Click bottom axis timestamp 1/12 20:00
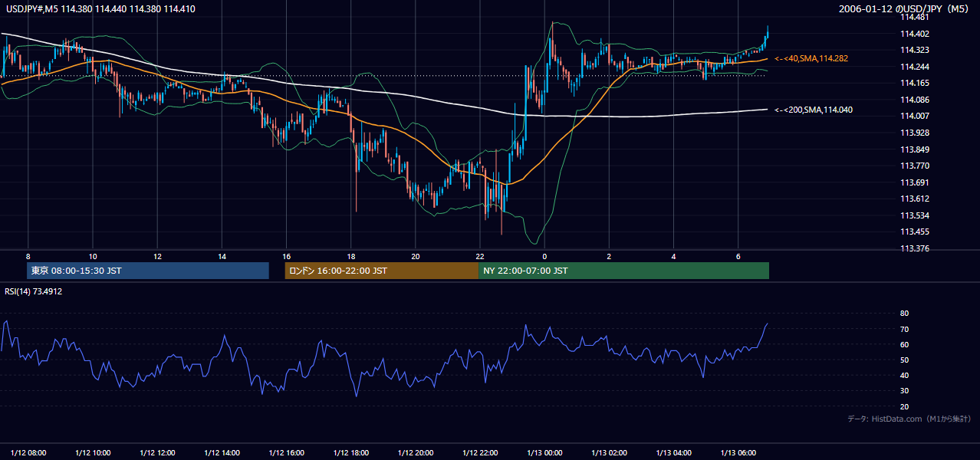980x460 pixels. (x=416, y=452)
